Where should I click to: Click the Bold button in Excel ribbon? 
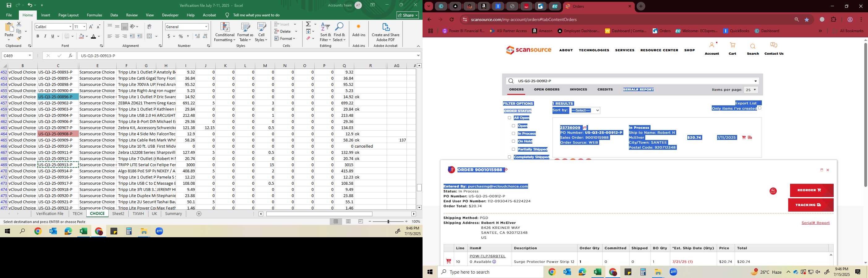[x=38, y=36]
